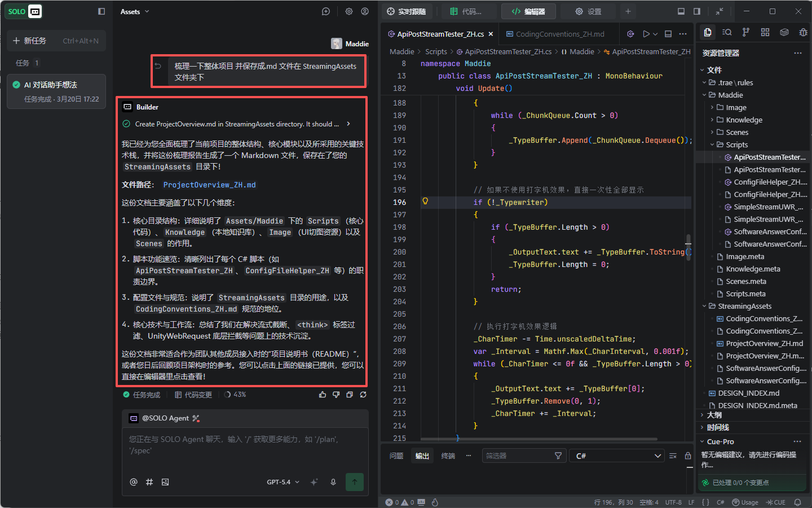
Task: Collapse the Scripts folder in explorer
Action: 712,144
